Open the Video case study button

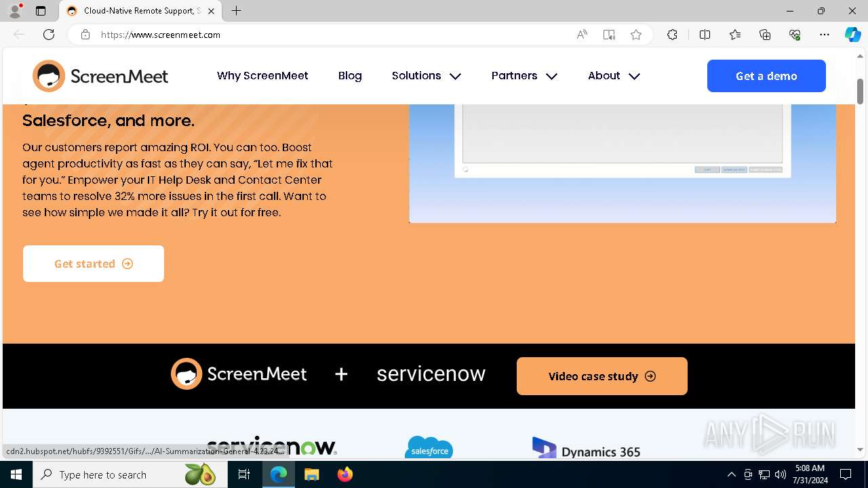coord(602,376)
